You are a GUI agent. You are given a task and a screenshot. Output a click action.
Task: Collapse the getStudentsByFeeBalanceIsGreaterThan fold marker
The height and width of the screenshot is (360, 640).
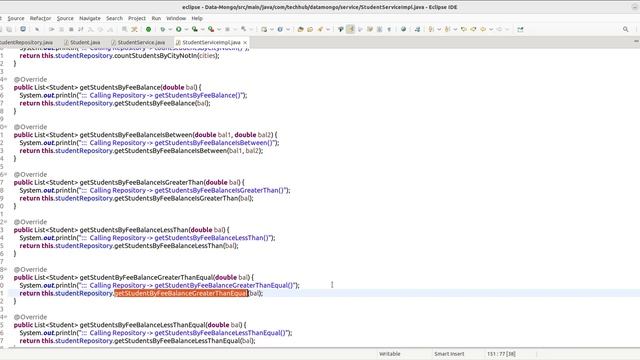[5, 174]
